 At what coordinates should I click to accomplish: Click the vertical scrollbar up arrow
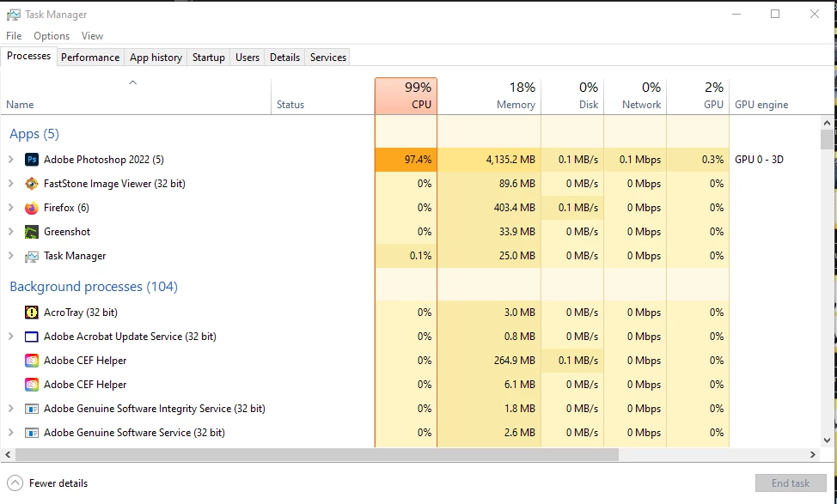pos(827,123)
